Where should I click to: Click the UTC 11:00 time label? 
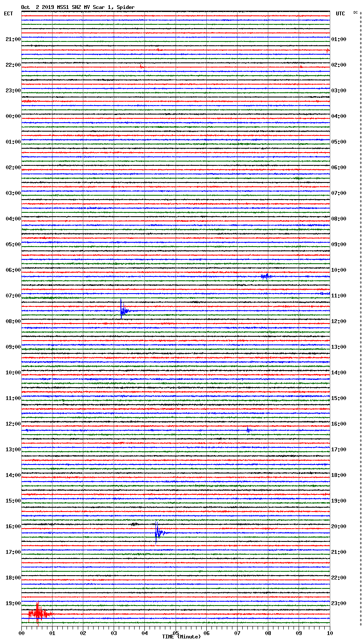(x=339, y=296)
